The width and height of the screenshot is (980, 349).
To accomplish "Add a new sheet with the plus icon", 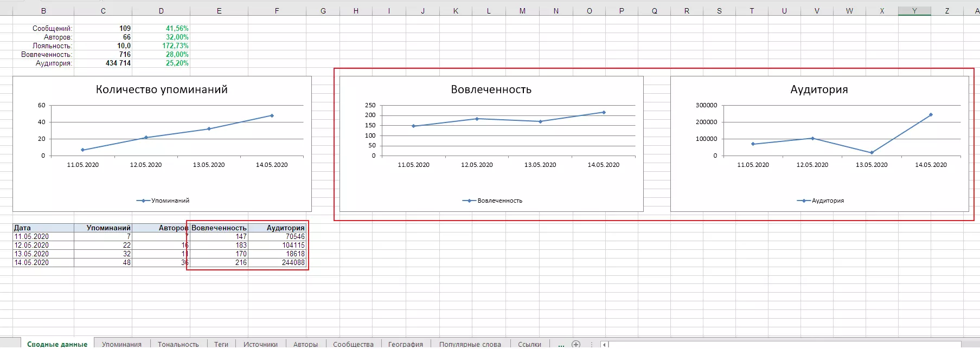I will [x=576, y=344].
